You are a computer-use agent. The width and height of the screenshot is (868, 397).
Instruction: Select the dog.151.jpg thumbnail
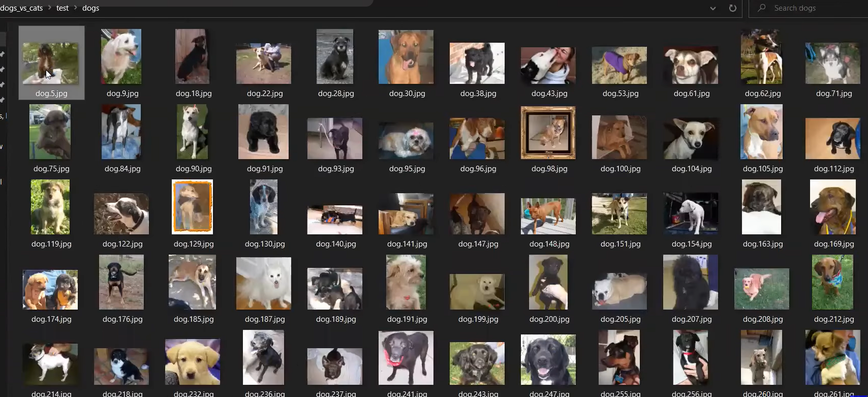tap(619, 214)
